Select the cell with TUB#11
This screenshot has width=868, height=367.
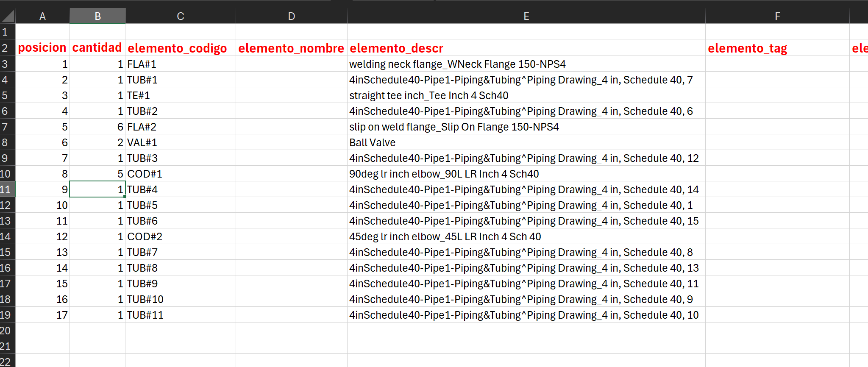click(x=180, y=315)
